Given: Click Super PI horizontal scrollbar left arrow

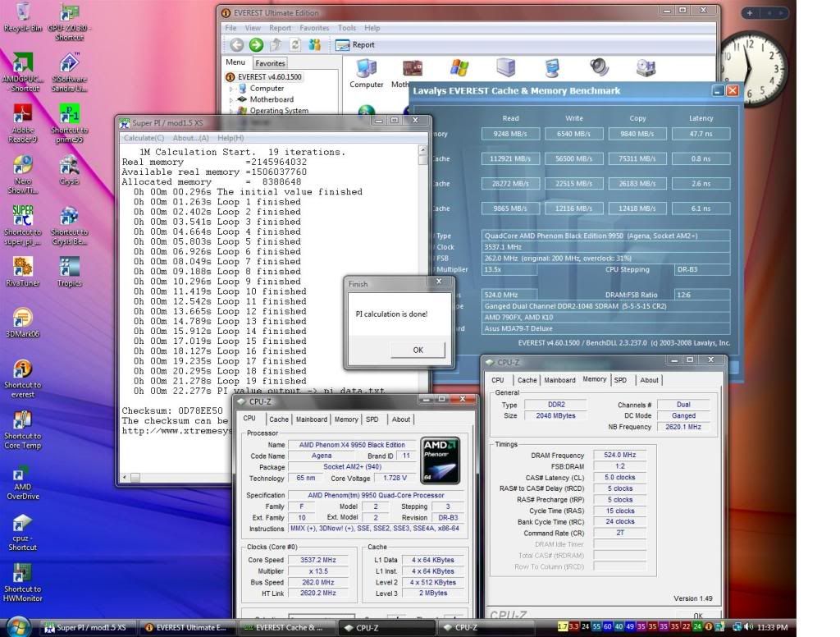Looking at the screenshot, I should pos(125,477).
